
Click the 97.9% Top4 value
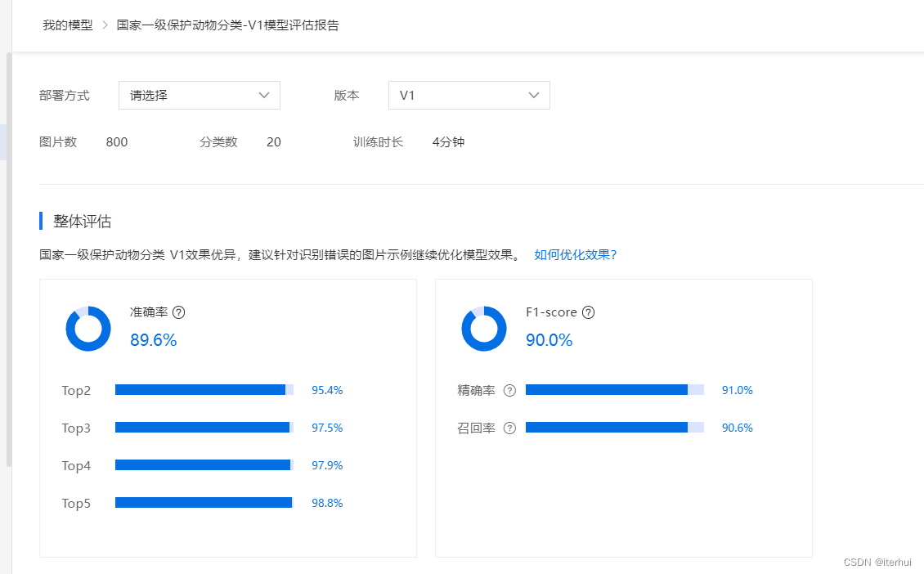[x=327, y=465]
